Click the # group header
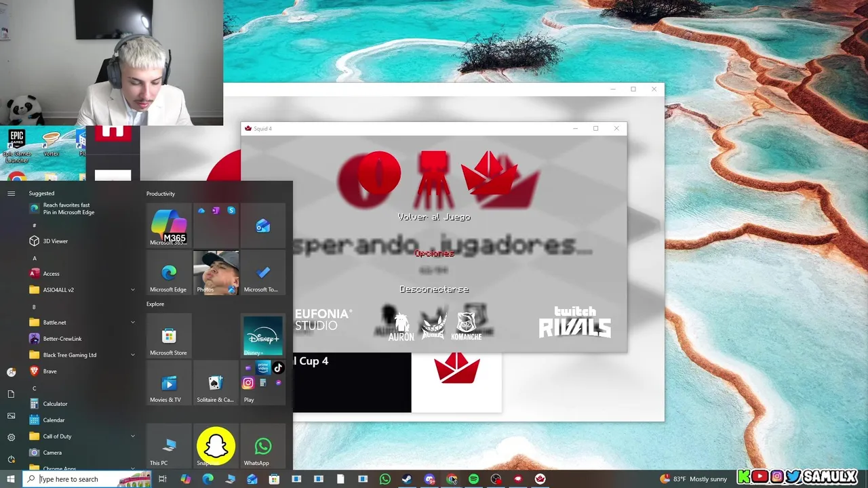868x488 pixels. click(x=35, y=225)
